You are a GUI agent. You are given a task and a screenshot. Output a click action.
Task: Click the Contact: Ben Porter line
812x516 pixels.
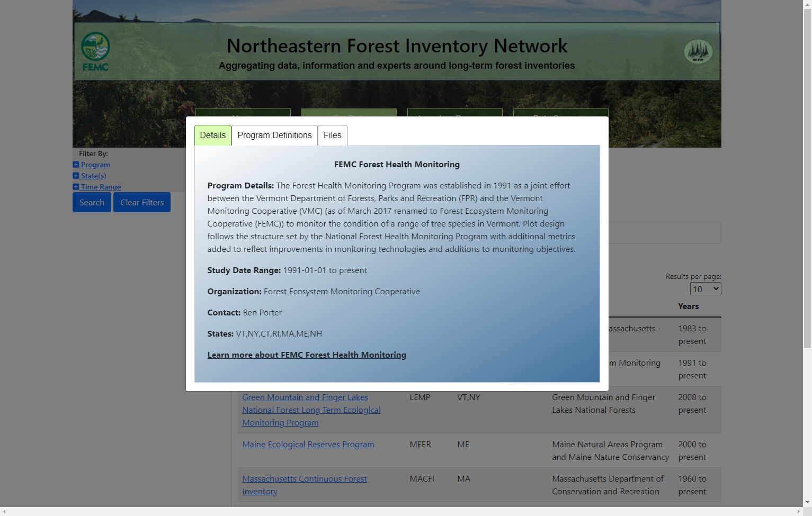(x=244, y=313)
